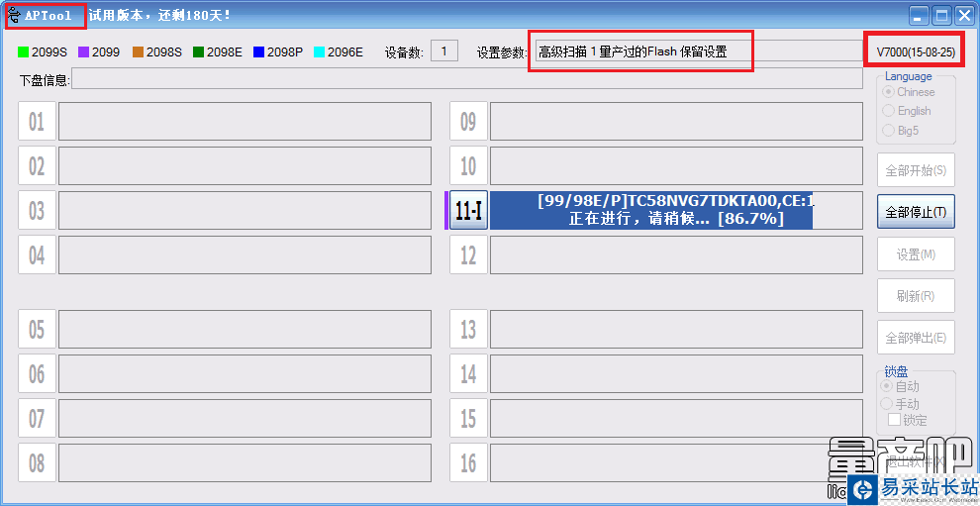This screenshot has width=980, height=506.
Task: Click the blue 2098P color swatch
Action: [258, 52]
